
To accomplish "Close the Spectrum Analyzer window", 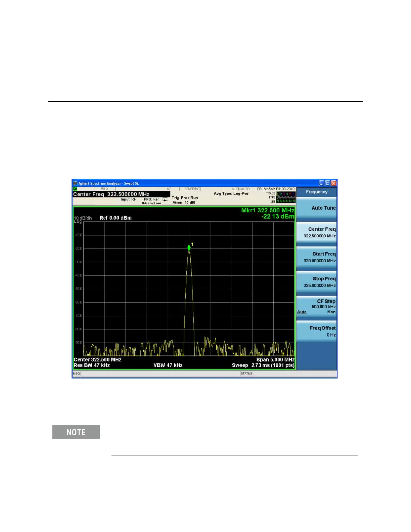I will click(x=333, y=183).
